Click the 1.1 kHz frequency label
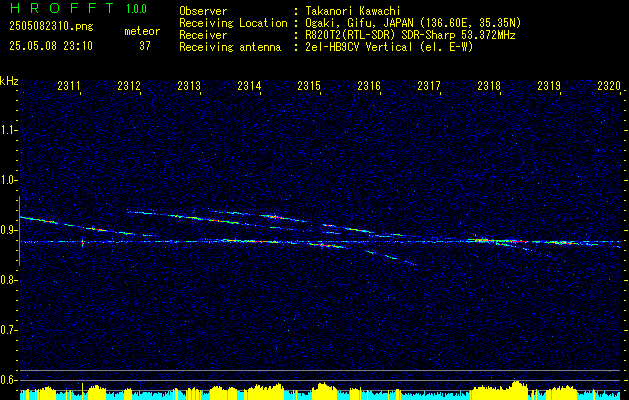This screenshot has width=629, height=400. click(x=8, y=130)
